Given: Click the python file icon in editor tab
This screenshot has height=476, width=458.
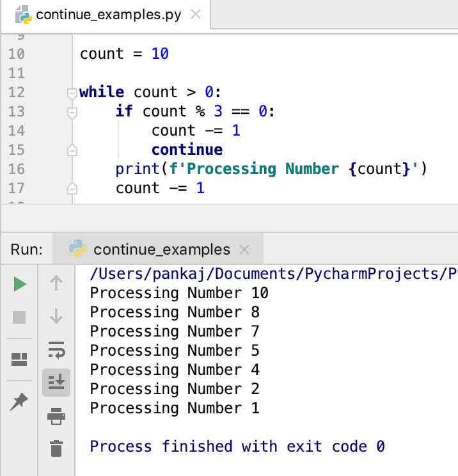Looking at the screenshot, I should coord(23,15).
